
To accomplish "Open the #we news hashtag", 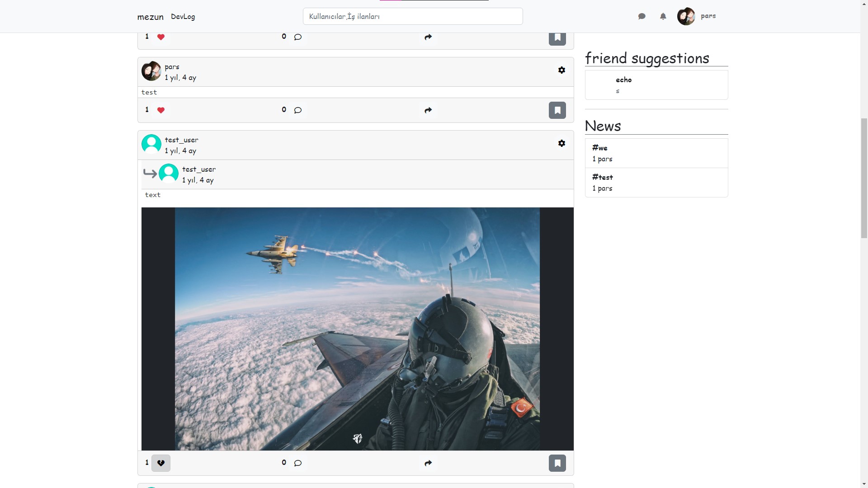I will click(600, 148).
